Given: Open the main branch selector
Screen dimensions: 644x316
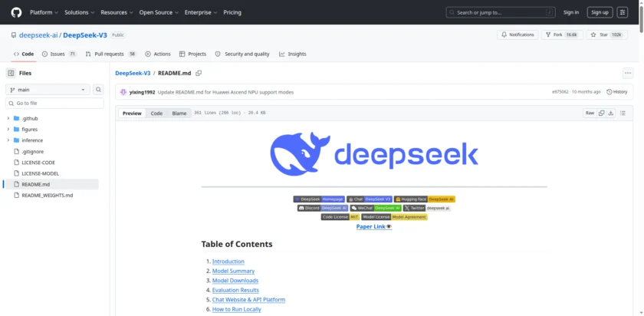Looking at the screenshot, I should (48, 90).
